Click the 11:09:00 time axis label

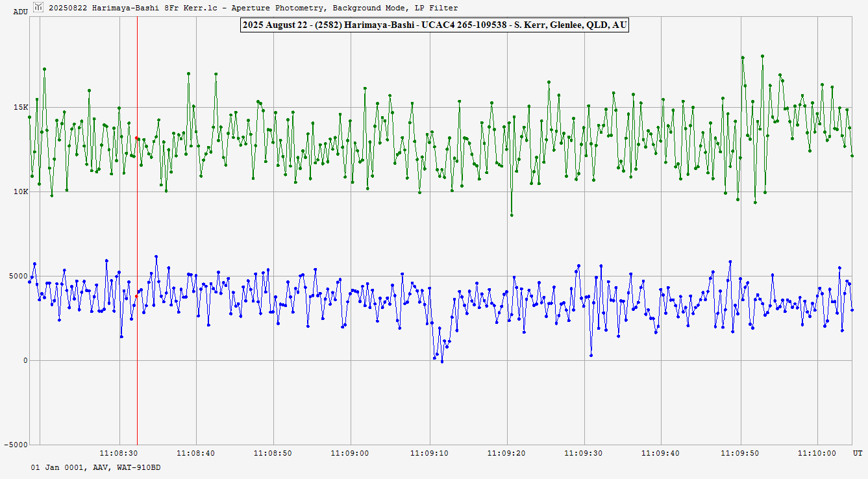pos(351,452)
